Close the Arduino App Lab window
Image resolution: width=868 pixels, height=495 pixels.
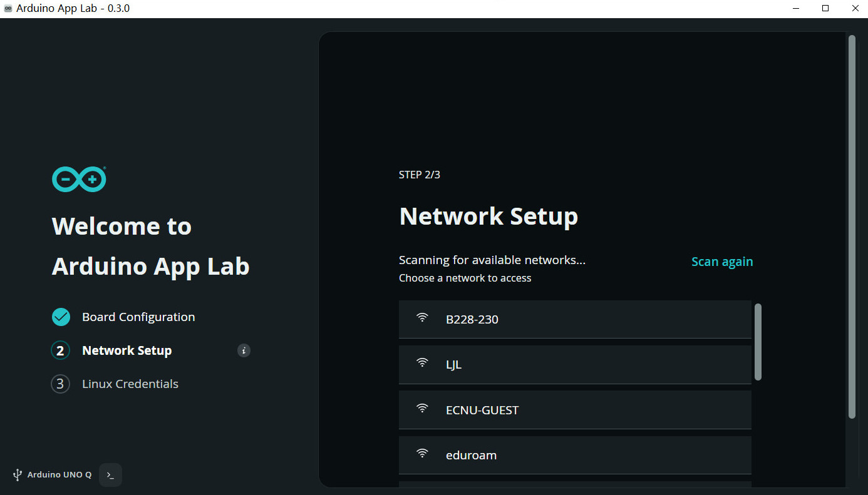point(854,9)
